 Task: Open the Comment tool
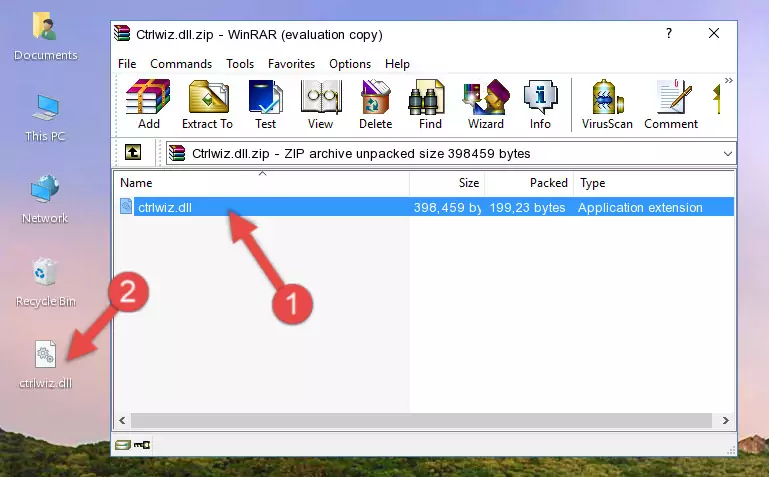[671, 104]
